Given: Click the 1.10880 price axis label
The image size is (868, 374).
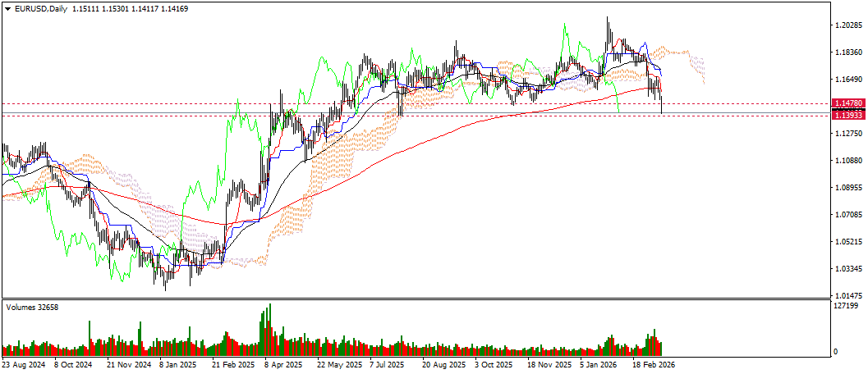Looking at the screenshot, I should (850, 161).
